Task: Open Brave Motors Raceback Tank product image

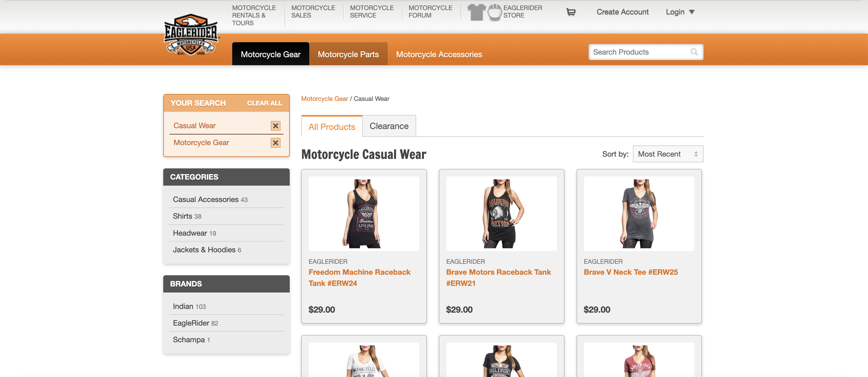Action: click(501, 213)
